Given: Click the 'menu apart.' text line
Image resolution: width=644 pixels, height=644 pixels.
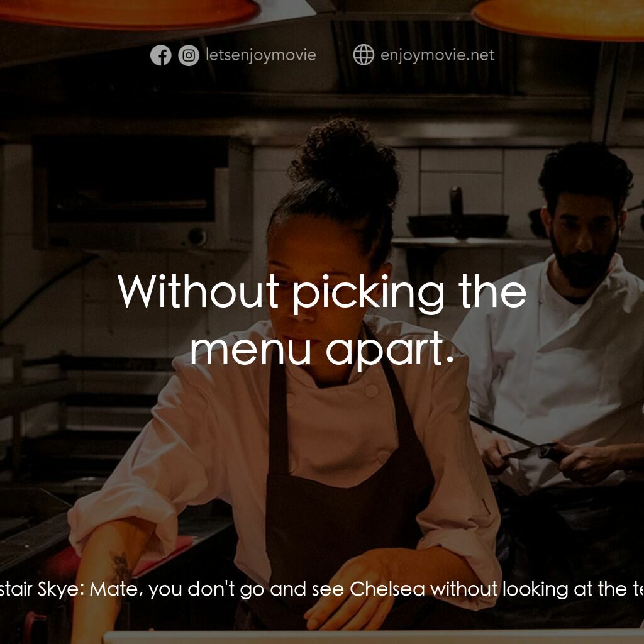Looking at the screenshot, I should pyautogui.click(x=322, y=349).
